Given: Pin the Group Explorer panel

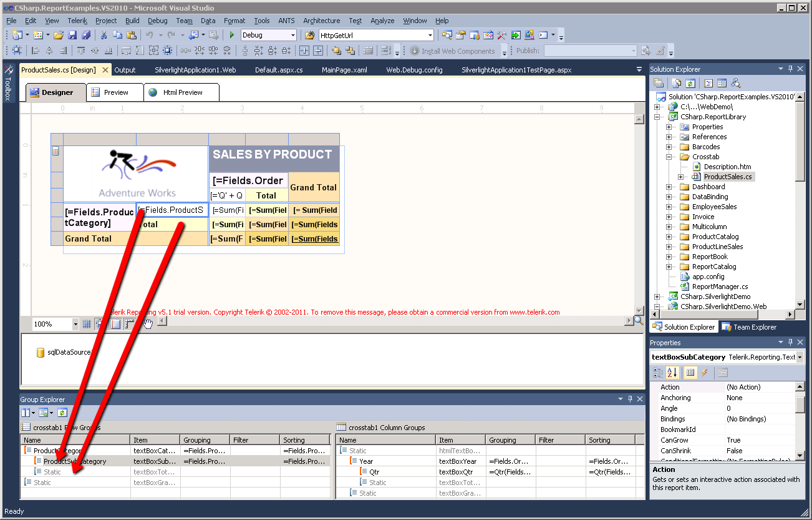Looking at the screenshot, I should (x=630, y=399).
